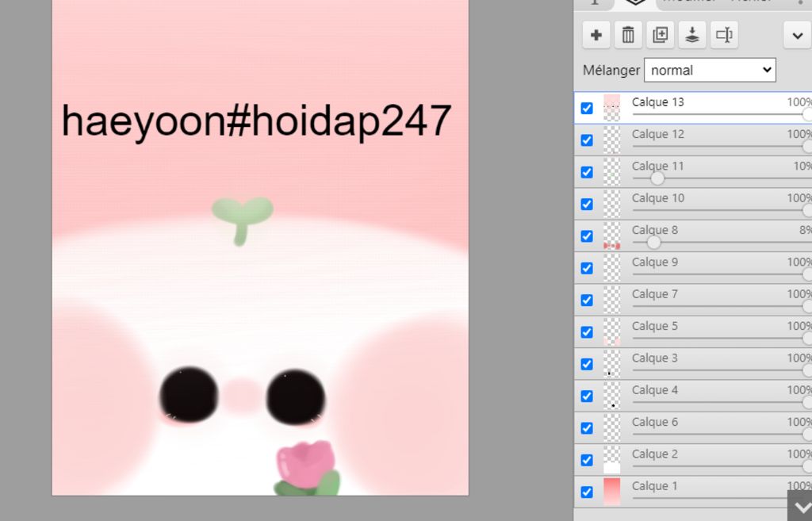Duplicate the current layer
Viewport: 812px width, 521px height.
[661, 35]
